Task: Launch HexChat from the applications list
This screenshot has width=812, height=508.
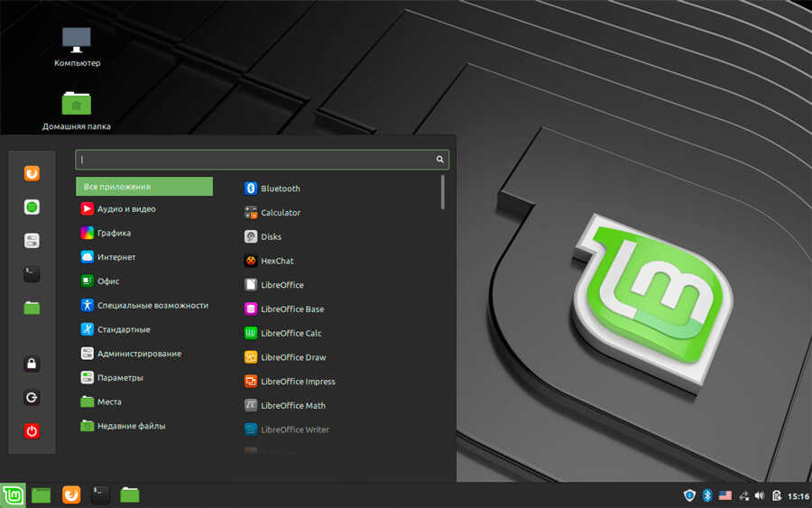Action: tap(276, 261)
